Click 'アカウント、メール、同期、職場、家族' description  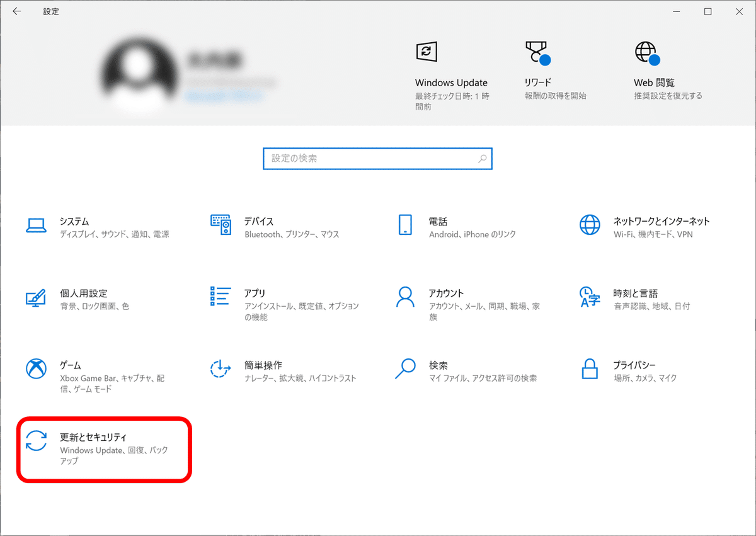[484, 312]
